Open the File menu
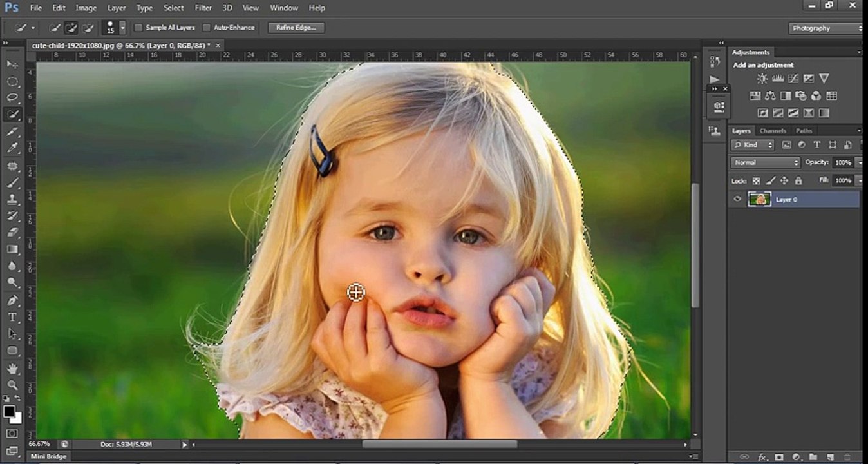 (36, 8)
